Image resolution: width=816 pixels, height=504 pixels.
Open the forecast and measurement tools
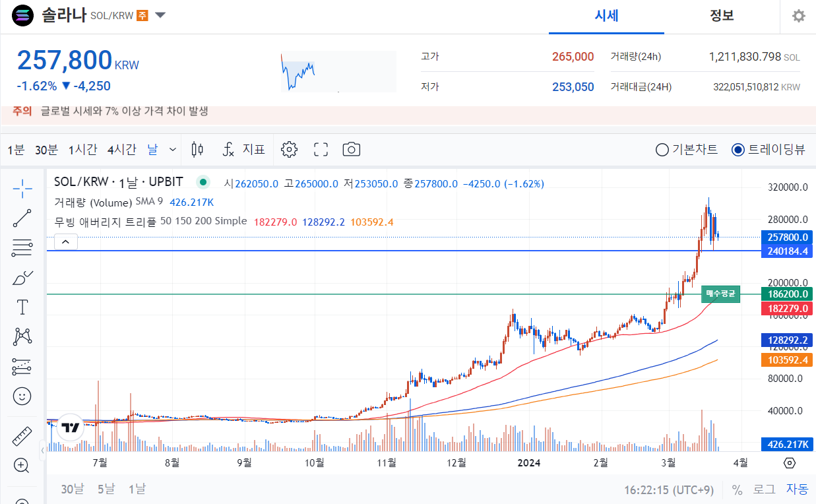[22, 367]
